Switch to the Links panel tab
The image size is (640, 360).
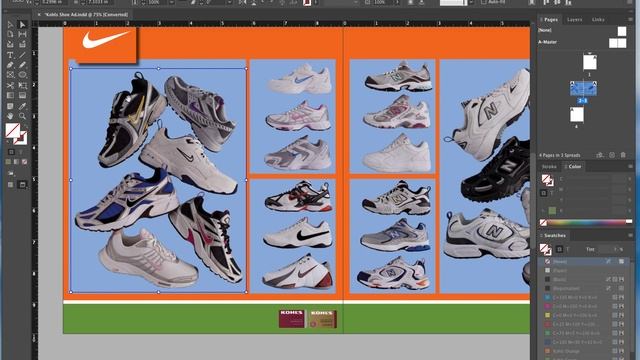pos(598,20)
